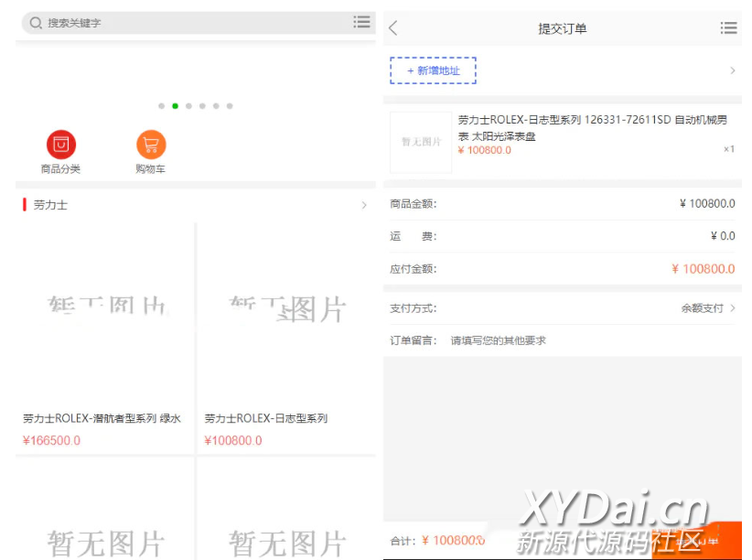
Task: Submit order with the orange bottom button
Action: [x=697, y=541]
